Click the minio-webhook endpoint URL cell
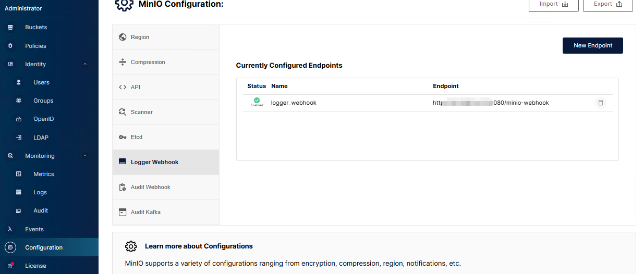Viewport: 644px width, 274px height. (491, 103)
